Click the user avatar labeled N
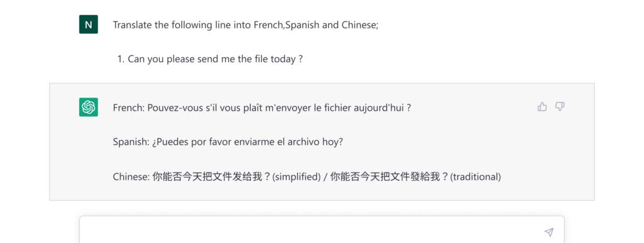644x243 pixels. click(88, 24)
